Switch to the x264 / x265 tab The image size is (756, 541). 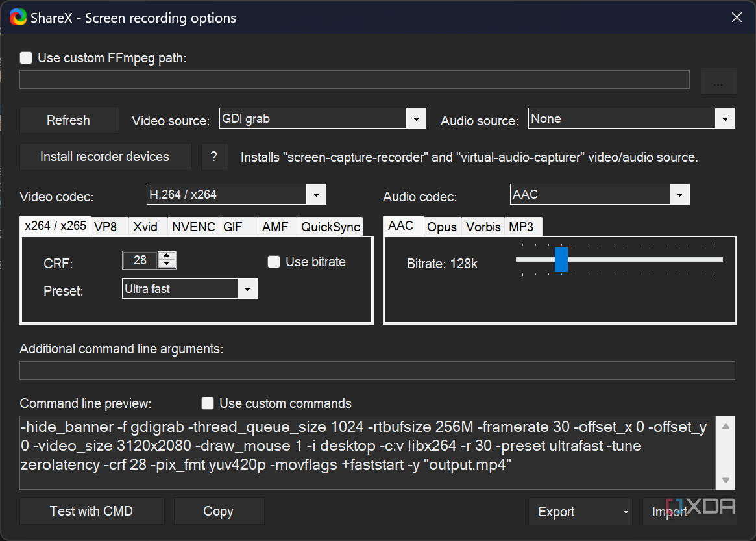pyautogui.click(x=55, y=225)
